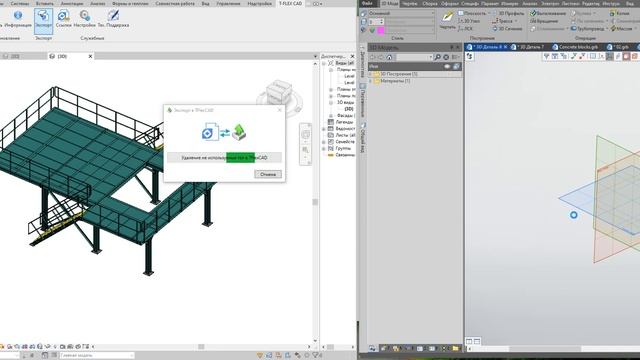
Task: Open Настройки in the Revit T-FLEX CAD ribbon
Action: [x=84, y=19]
